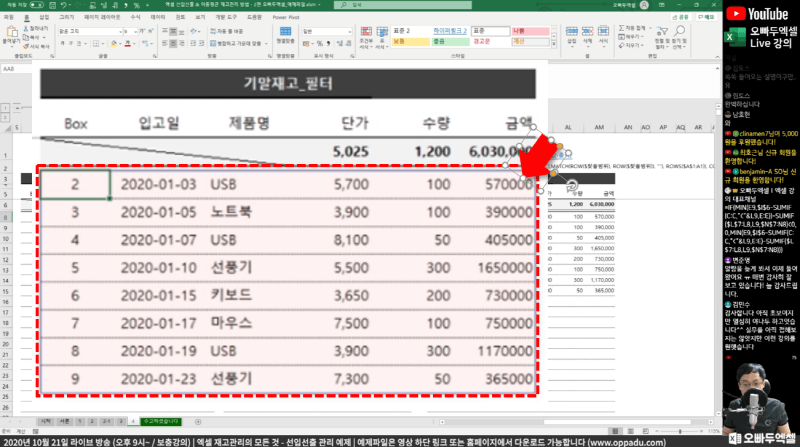800x447 pixels.
Task: Click 자동 합계 (AutoSum)
Action: point(632,28)
